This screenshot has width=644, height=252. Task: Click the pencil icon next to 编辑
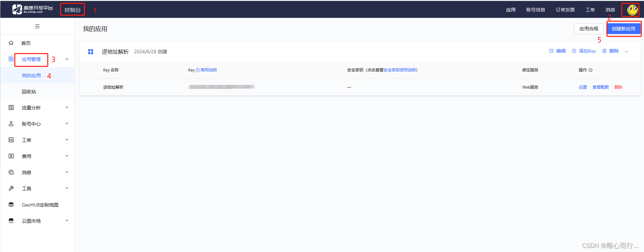(x=551, y=51)
